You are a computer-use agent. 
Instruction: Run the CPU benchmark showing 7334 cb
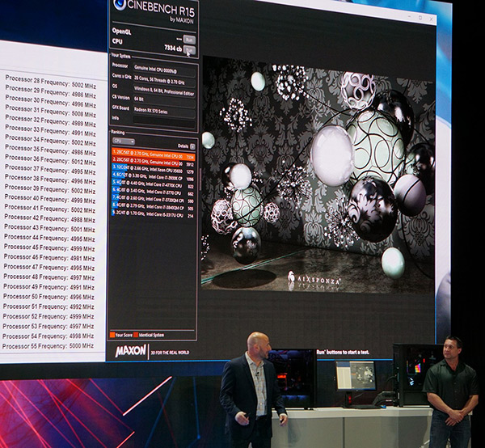click(x=189, y=50)
